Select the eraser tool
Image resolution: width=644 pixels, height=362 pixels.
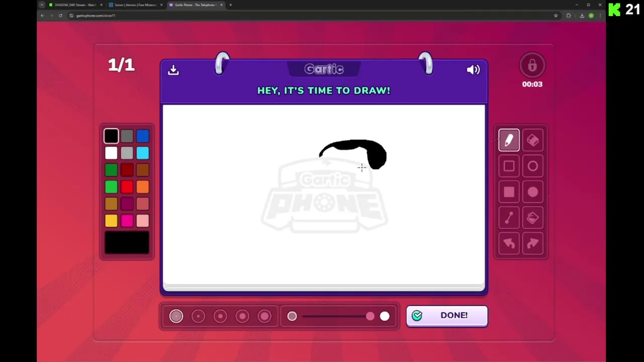click(x=532, y=140)
